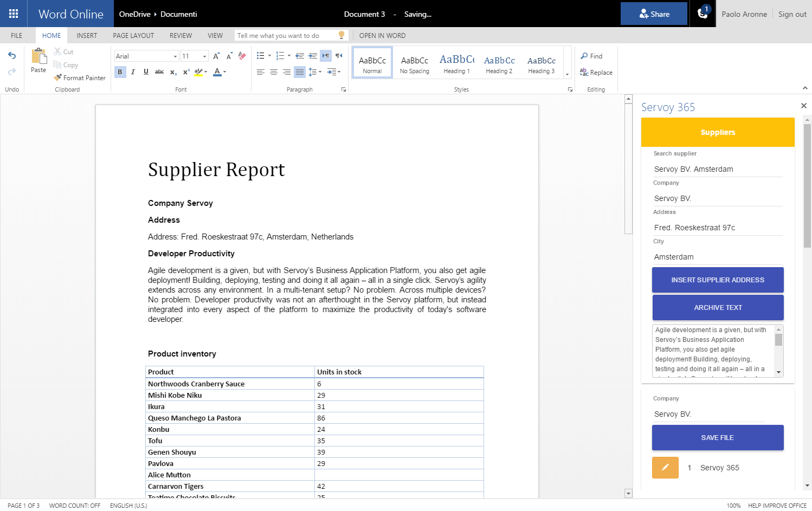Click the Paste clipboard icon
Viewport: 812px width, 511px height.
pyautogui.click(x=38, y=56)
